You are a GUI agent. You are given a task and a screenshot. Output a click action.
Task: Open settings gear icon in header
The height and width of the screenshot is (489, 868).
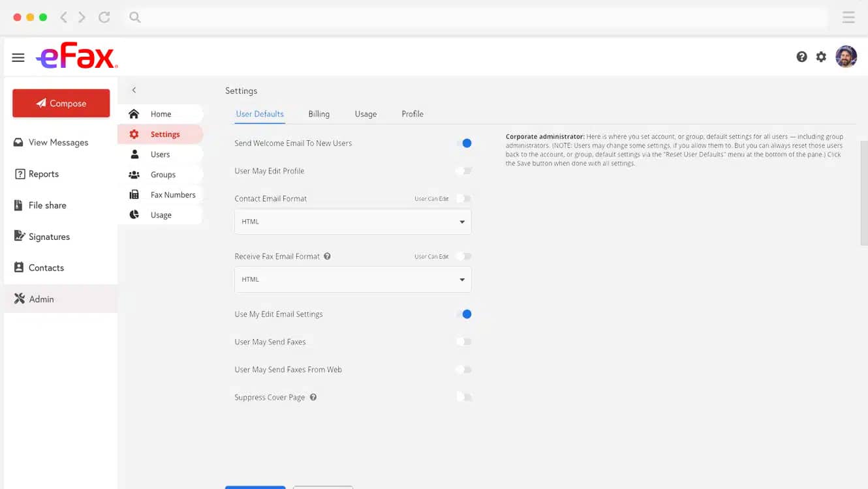(x=821, y=57)
